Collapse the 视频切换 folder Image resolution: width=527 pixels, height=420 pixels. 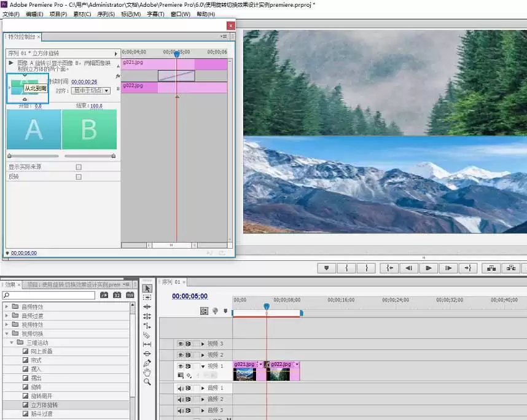[6, 333]
